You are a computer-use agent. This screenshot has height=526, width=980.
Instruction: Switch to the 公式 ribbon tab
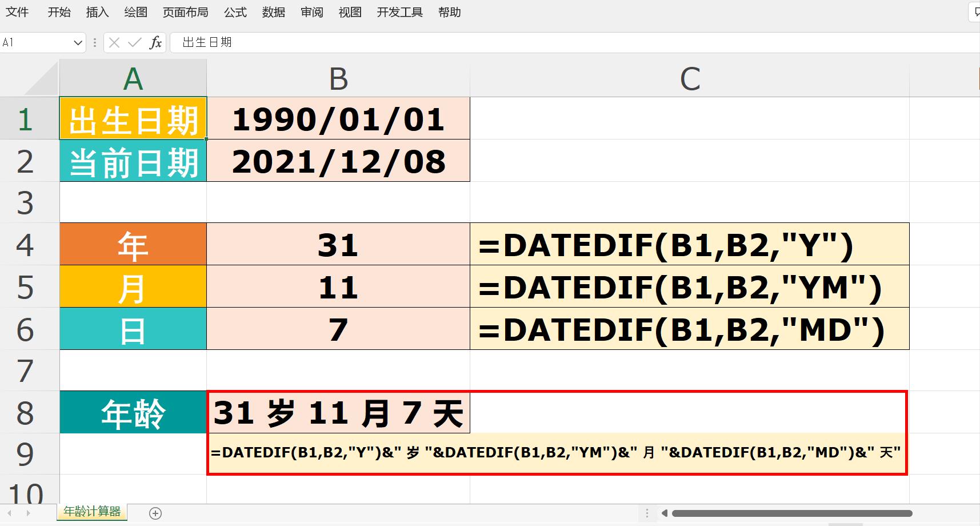235,12
